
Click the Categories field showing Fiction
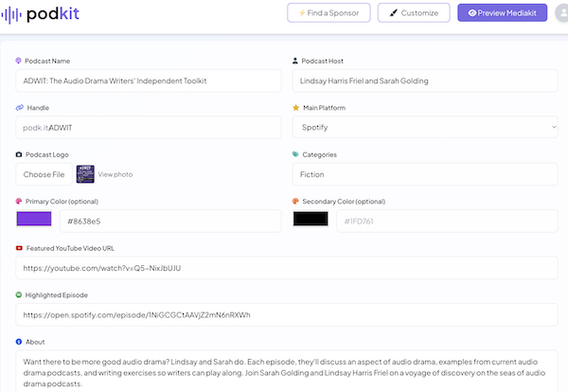click(x=425, y=174)
